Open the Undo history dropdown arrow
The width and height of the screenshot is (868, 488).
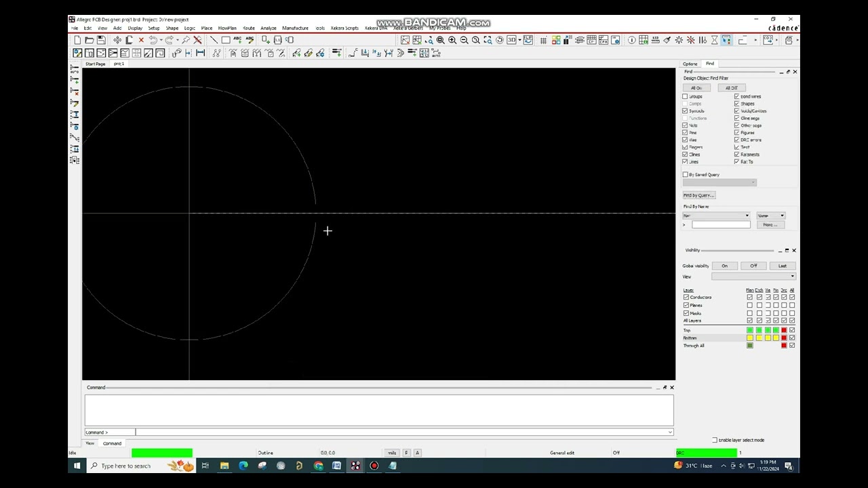coord(161,40)
